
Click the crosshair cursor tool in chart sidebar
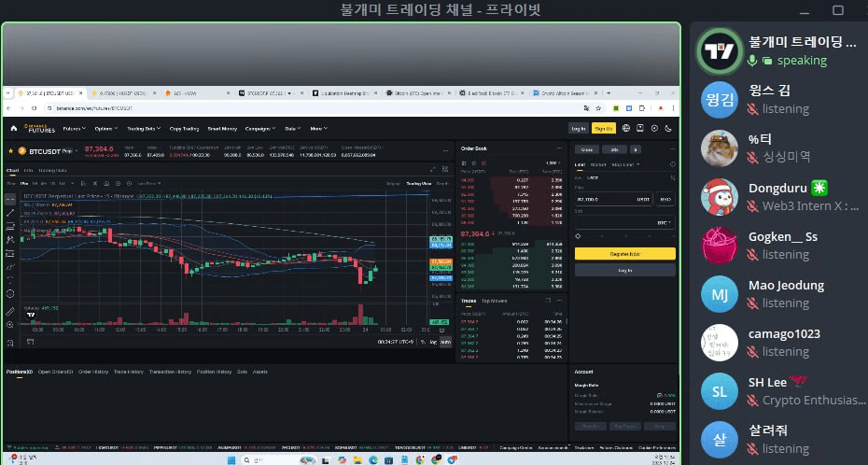click(x=10, y=199)
